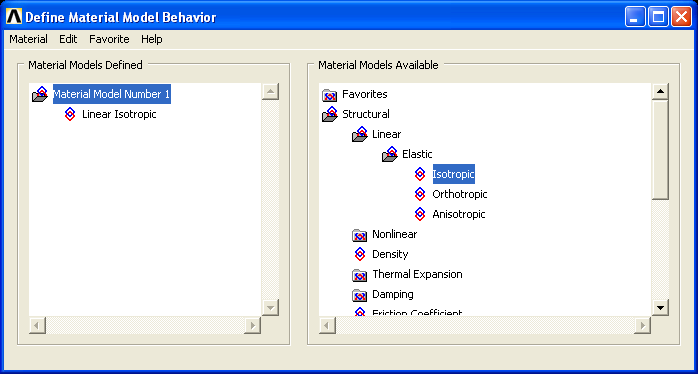Select the Favorites tree label
Screen dimensions: 698x374
tap(365, 94)
